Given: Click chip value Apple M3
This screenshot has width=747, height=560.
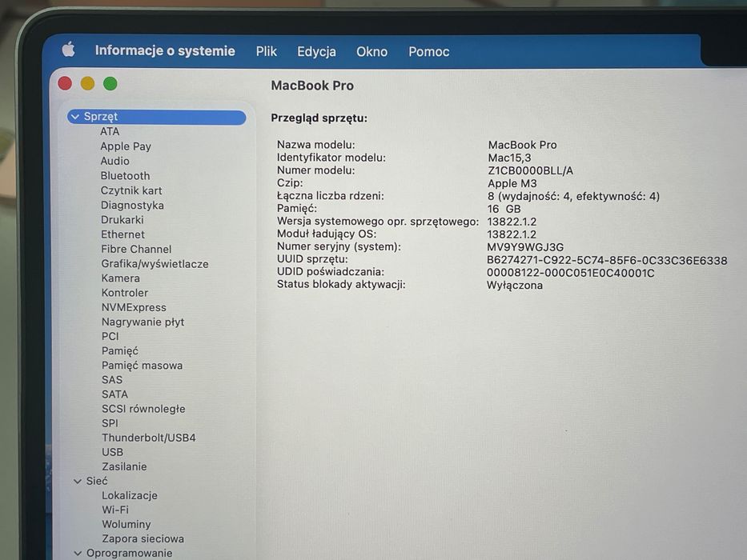Looking at the screenshot, I should (512, 183).
